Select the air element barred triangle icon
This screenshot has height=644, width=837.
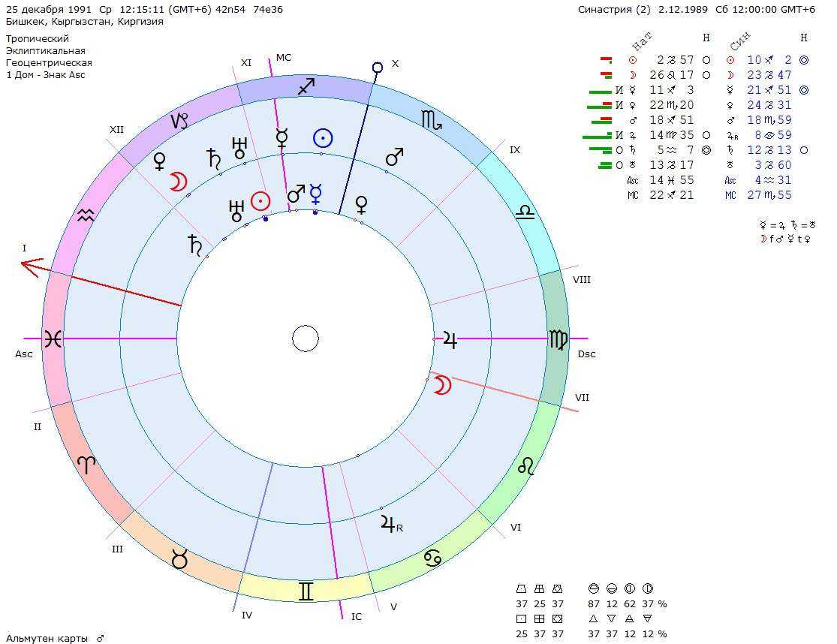click(629, 619)
